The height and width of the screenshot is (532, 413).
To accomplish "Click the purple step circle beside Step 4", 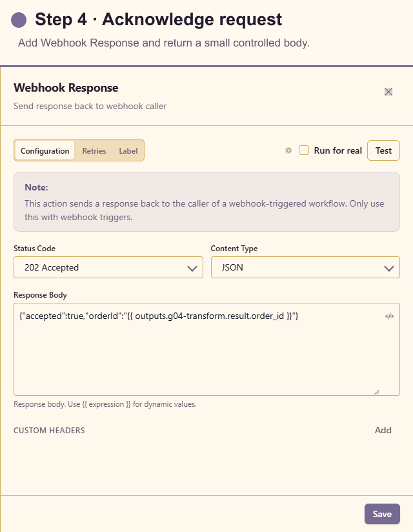I will coord(19,19).
